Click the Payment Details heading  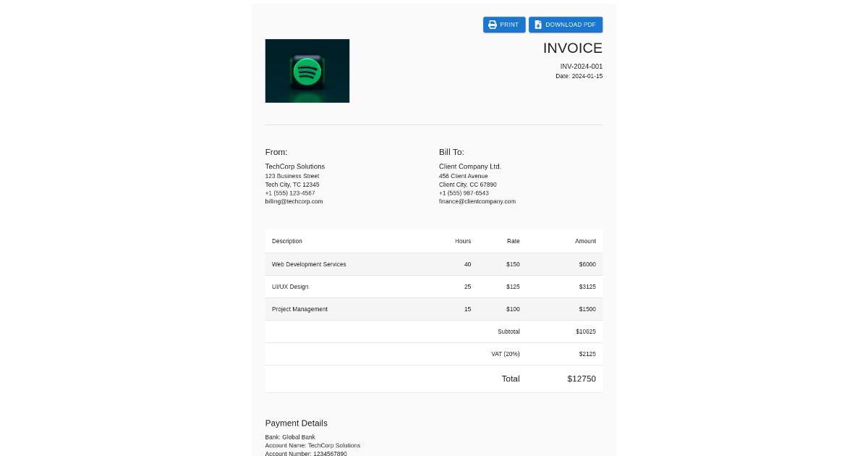[296, 423]
